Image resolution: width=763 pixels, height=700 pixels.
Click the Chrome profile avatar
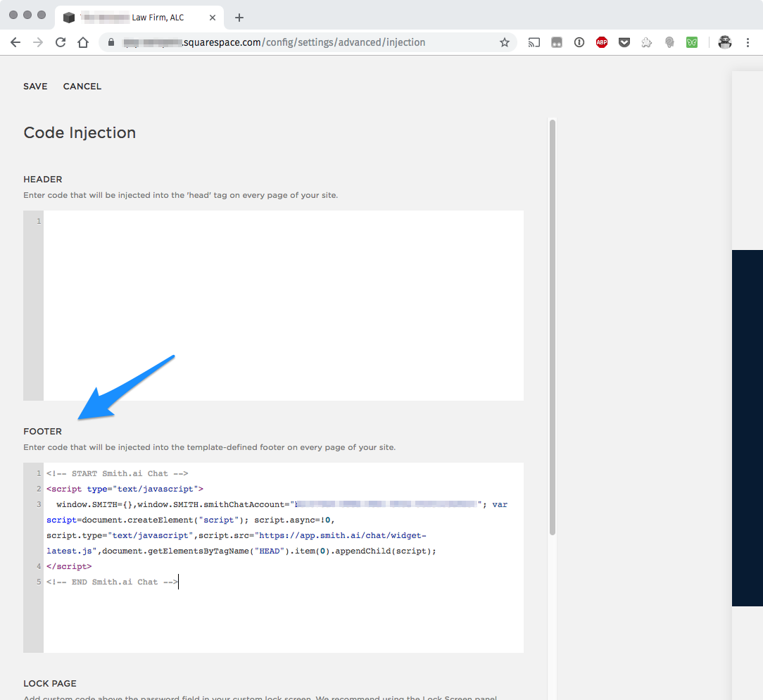(x=724, y=42)
